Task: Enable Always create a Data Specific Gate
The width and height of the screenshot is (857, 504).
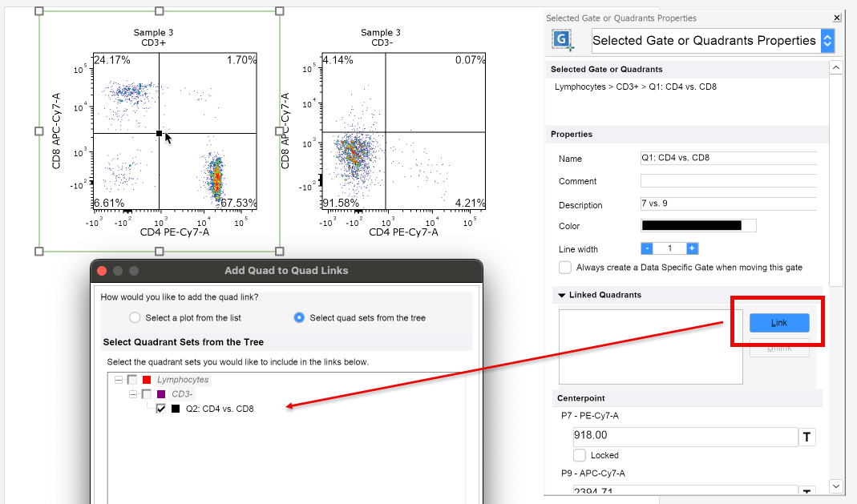Action: pos(566,268)
